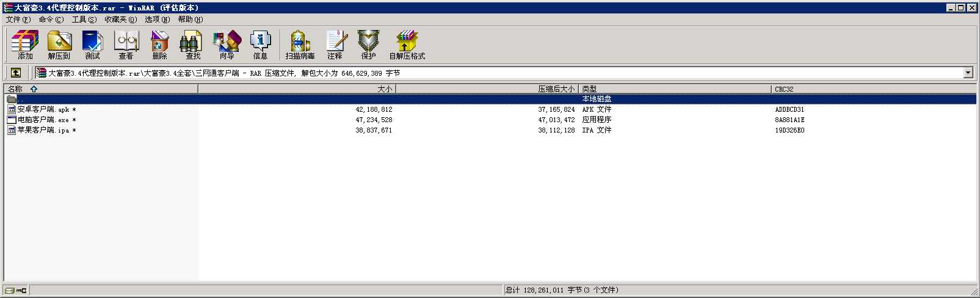Image resolution: width=980 pixels, height=298 pixels.
Task: Go up one folder level button
Action: pos(16,73)
